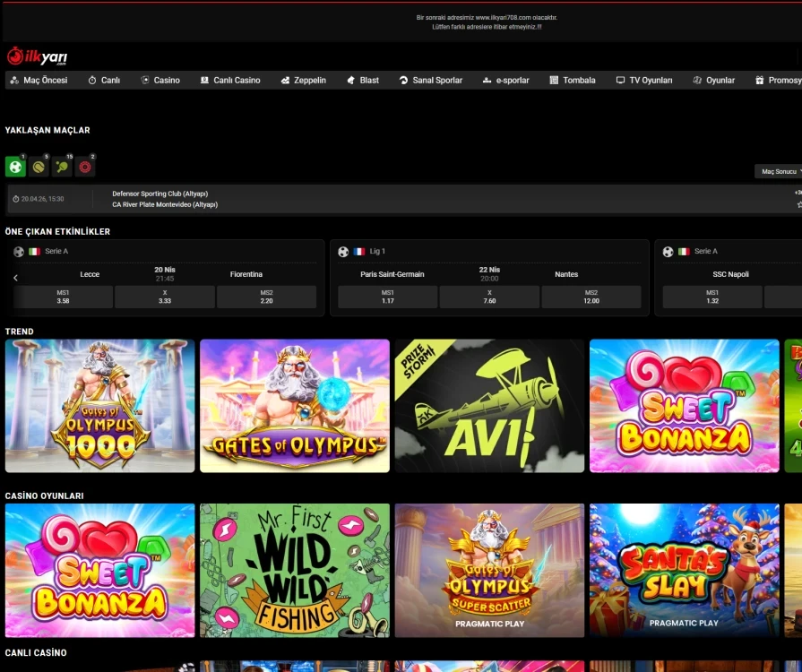Click the Blast rocket icon
The image size is (802, 672).
click(x=351, y=81)
